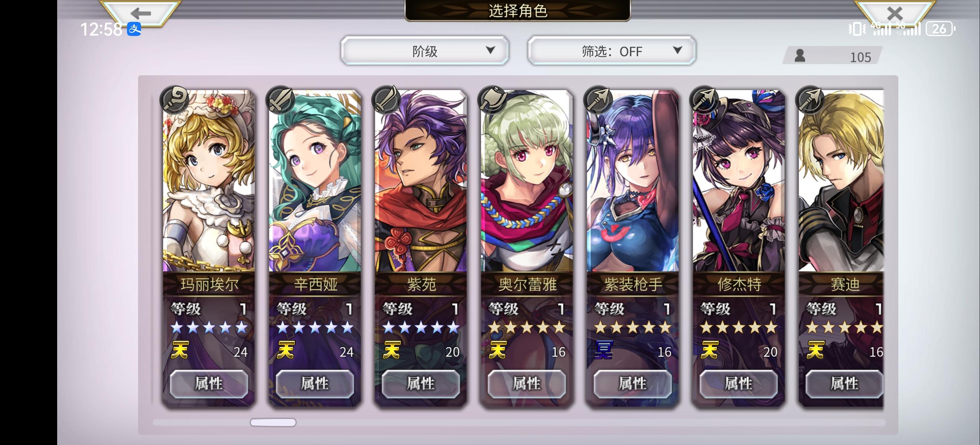Click the character count person icon
980x445 pixels.
(800, 56)
